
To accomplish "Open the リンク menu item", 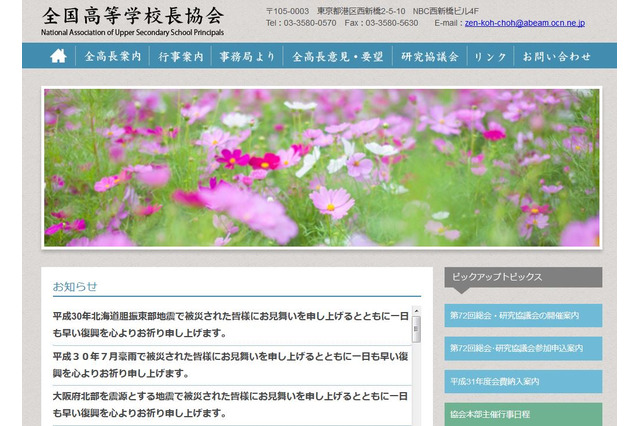I will click(x=490, y=56).
